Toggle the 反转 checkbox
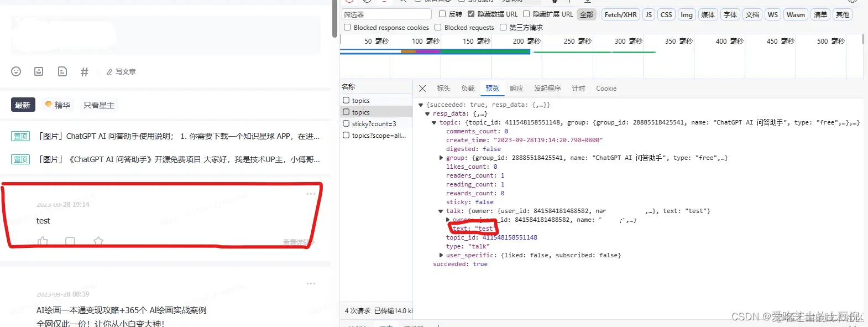This screenshot has width=868, height=327. [x=442, y=14]
